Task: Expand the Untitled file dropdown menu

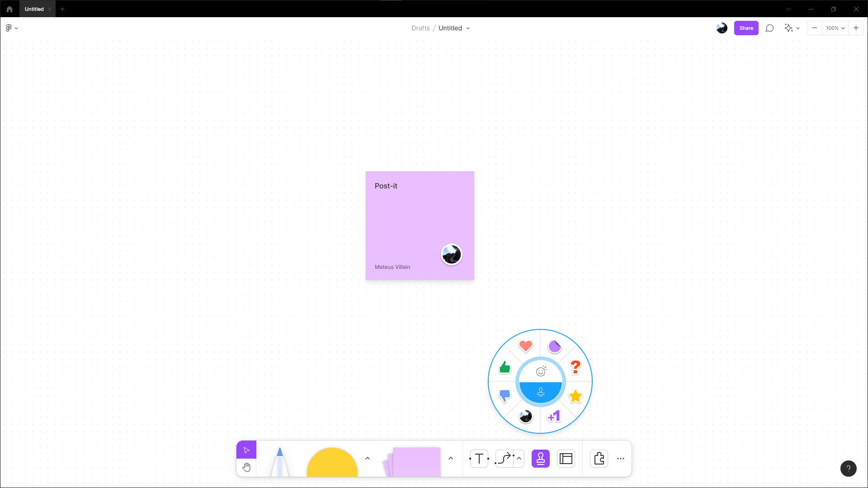Action: click(x=470, y=28)
